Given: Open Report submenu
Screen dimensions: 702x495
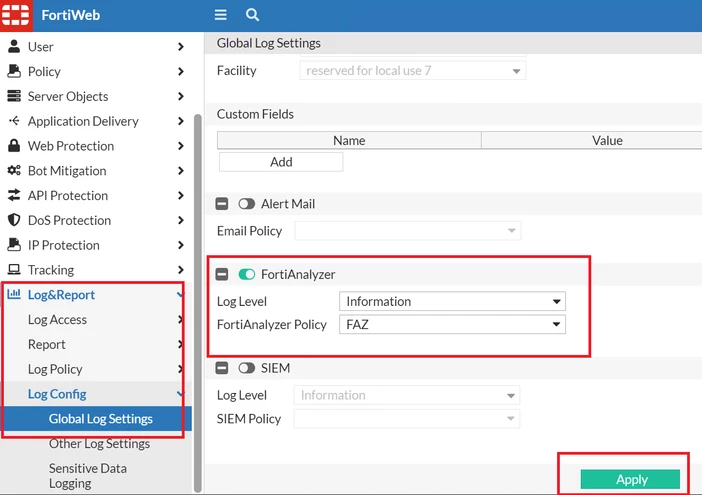Looking at the screenshot, I should [x=96, y=344].
